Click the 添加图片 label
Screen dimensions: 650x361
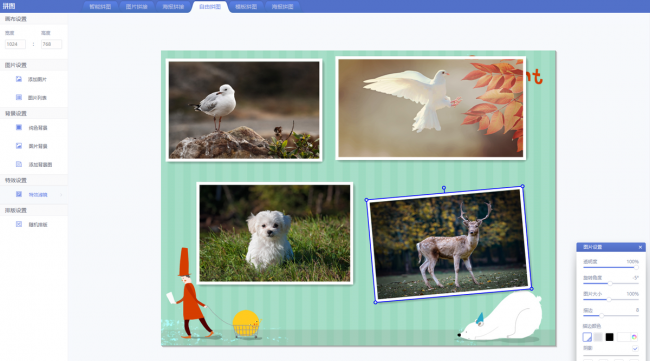click(37, 79)
